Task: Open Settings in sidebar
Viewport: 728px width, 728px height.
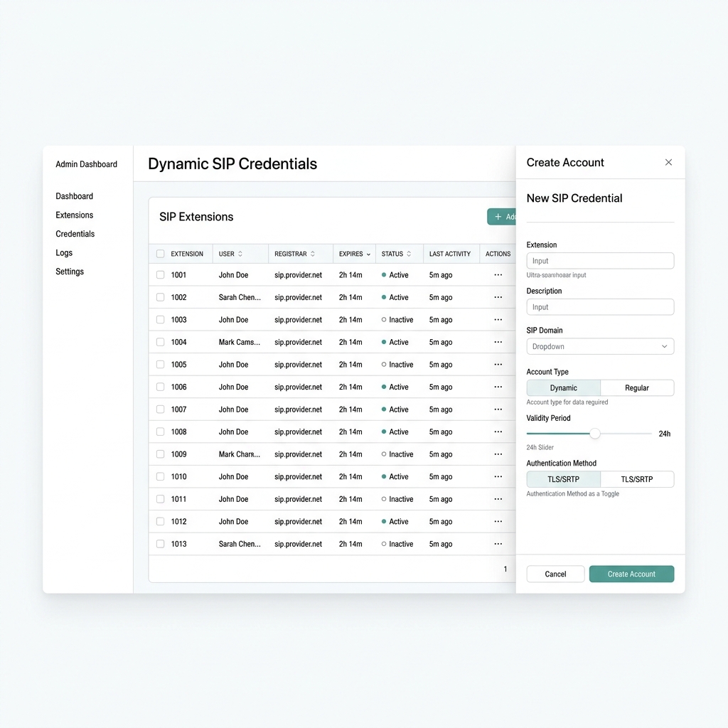Action: (x=70, y=272)
